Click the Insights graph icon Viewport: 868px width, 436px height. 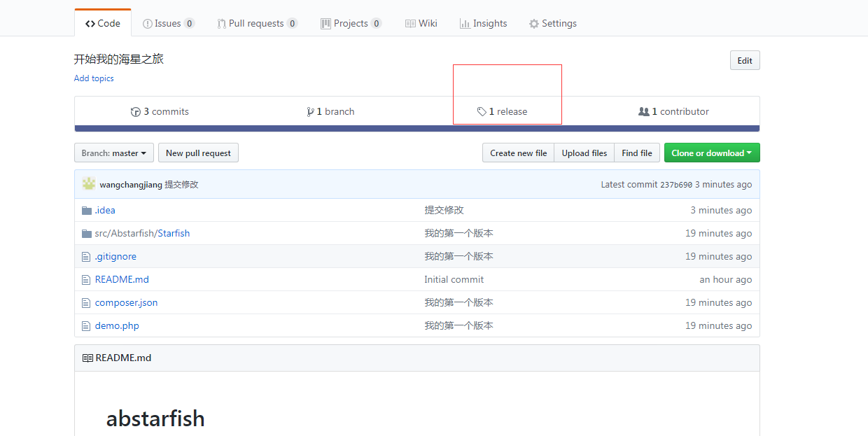(465, 24)
